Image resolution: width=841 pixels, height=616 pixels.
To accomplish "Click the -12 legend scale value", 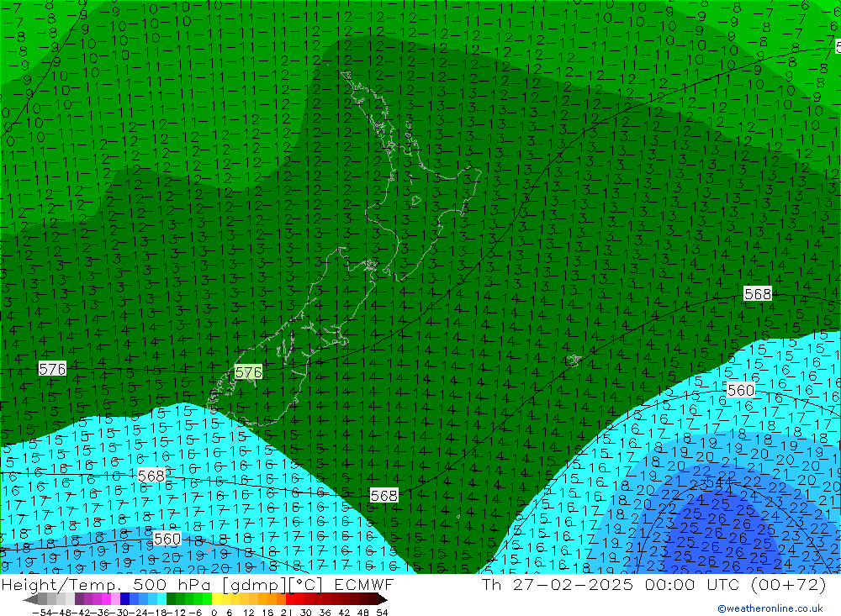I will coord(176,613).
